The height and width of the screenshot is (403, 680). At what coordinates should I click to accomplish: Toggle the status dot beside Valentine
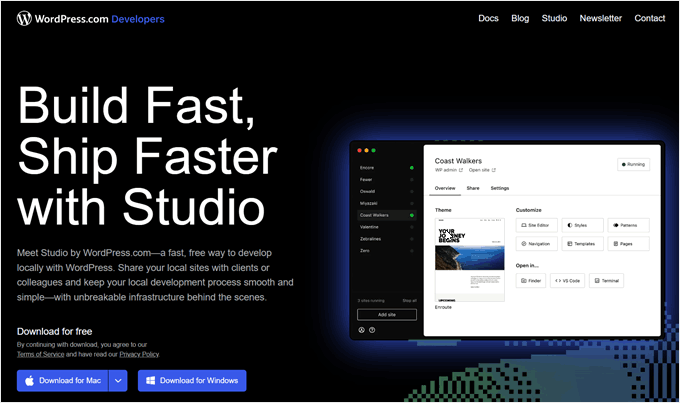pyautogui.click(x=412, y=227)
